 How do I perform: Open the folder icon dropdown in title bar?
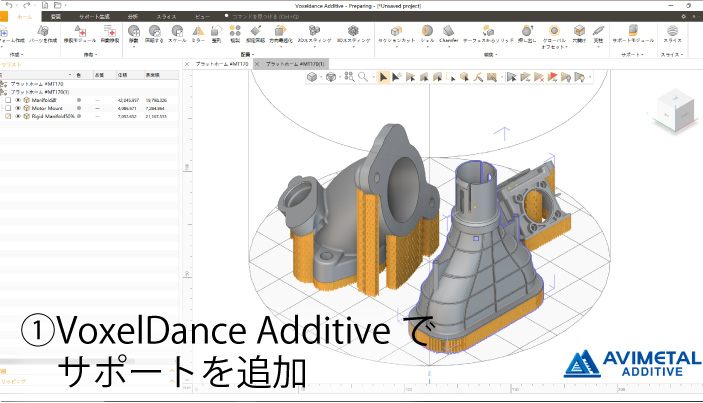coord(65,5)
